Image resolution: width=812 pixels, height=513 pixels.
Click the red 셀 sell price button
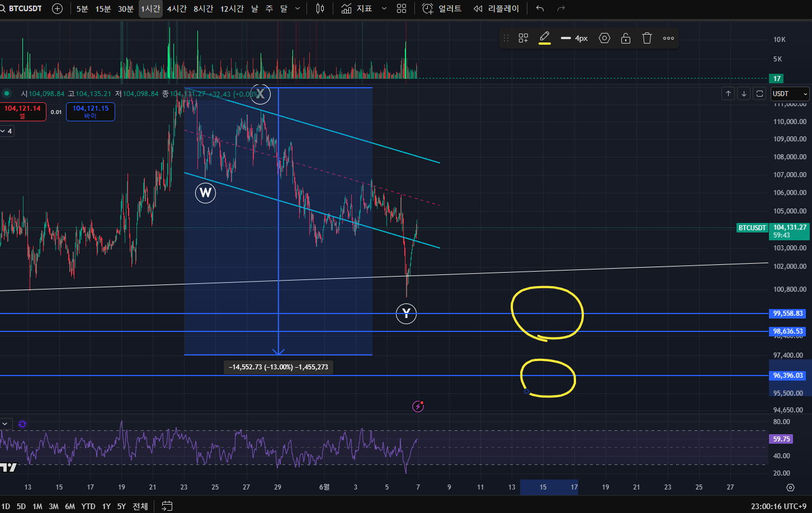point(22,112)
